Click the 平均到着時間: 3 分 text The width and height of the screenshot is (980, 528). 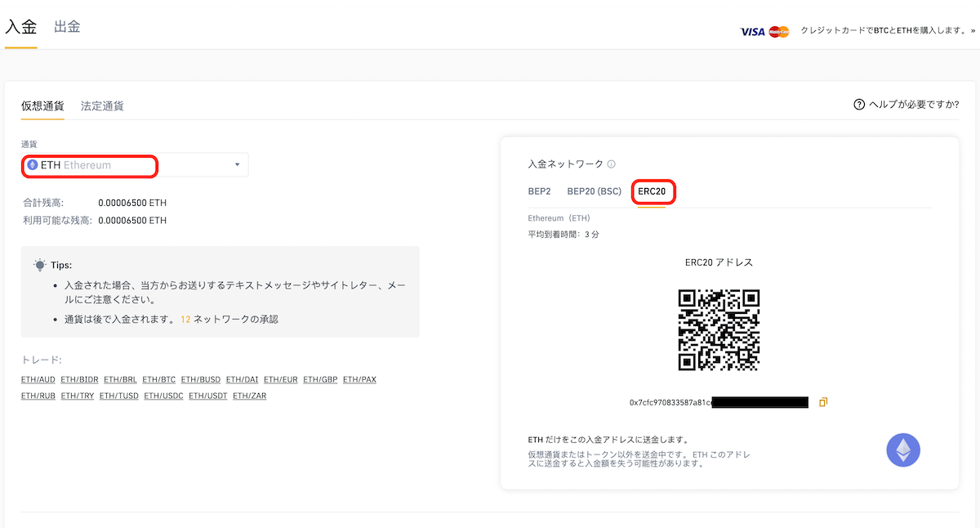[x=564, y=235]
